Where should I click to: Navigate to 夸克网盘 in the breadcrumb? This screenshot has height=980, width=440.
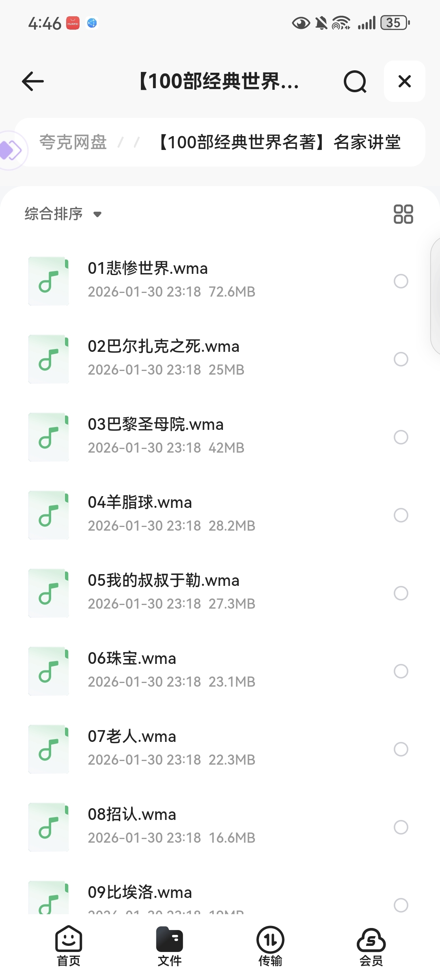pos(73,142)
